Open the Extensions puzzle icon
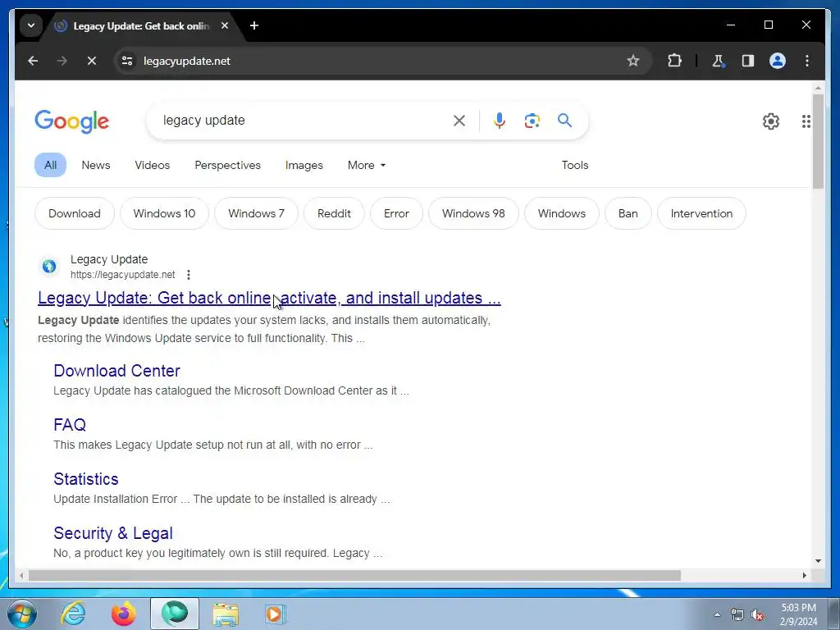 click(674, 61)
